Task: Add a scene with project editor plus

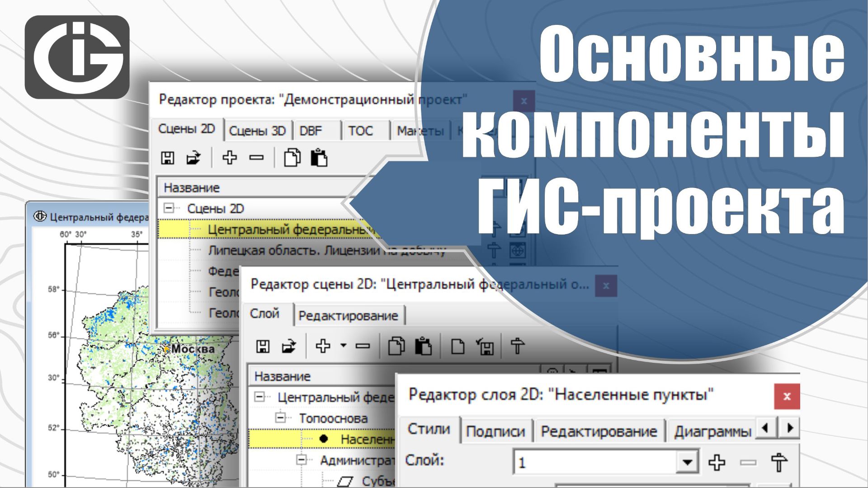Action: point(230,158)
